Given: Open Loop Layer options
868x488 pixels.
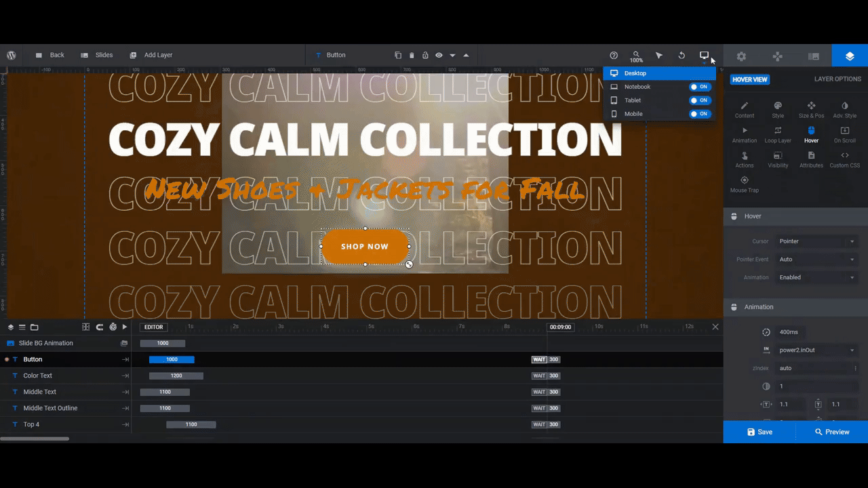Looking at the screenshot, I should (778, 135).
